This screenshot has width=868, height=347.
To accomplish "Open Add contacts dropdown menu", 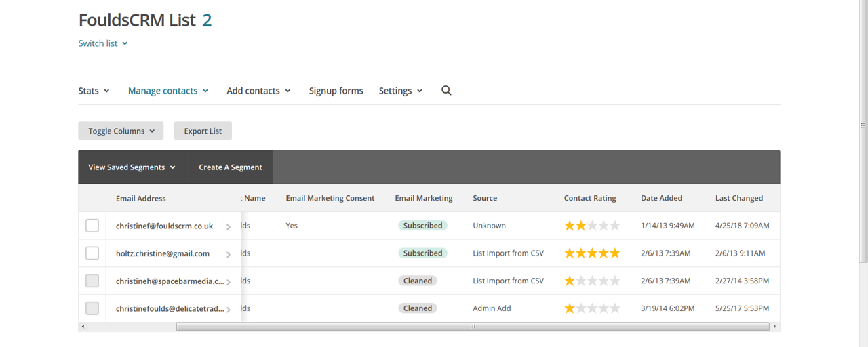I will tap(258, 91).
